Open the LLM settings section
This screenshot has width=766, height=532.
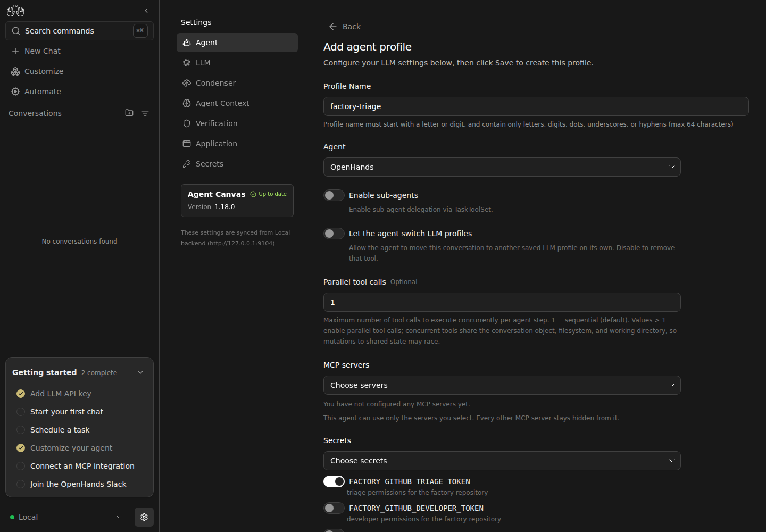237,63
